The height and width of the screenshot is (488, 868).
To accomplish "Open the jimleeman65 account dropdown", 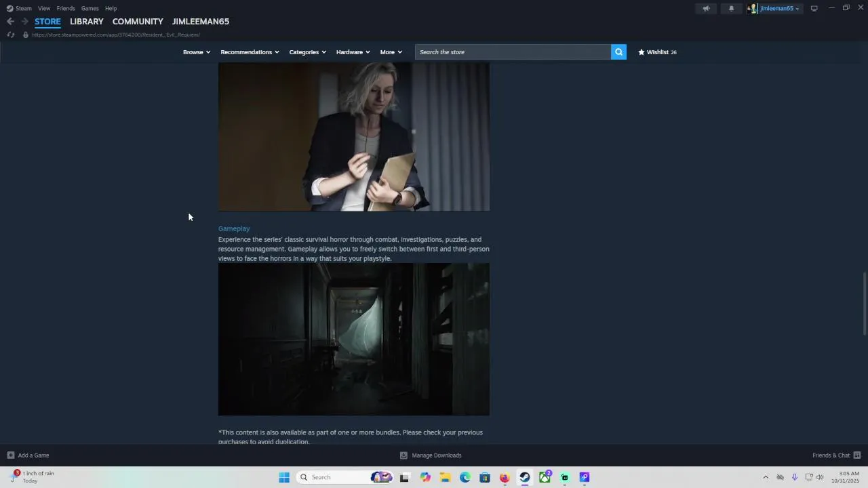I will [x=779, y=8].
